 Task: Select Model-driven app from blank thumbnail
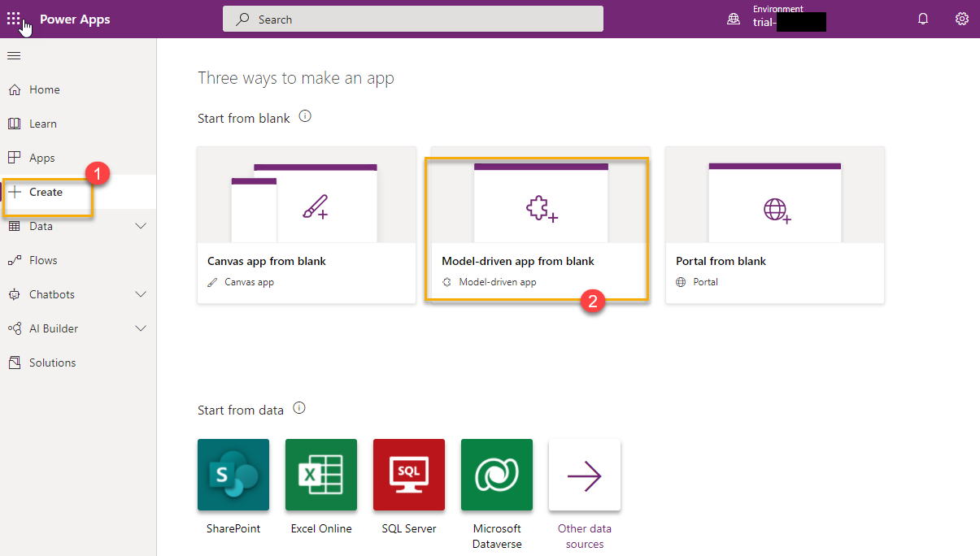click(541, 194)
